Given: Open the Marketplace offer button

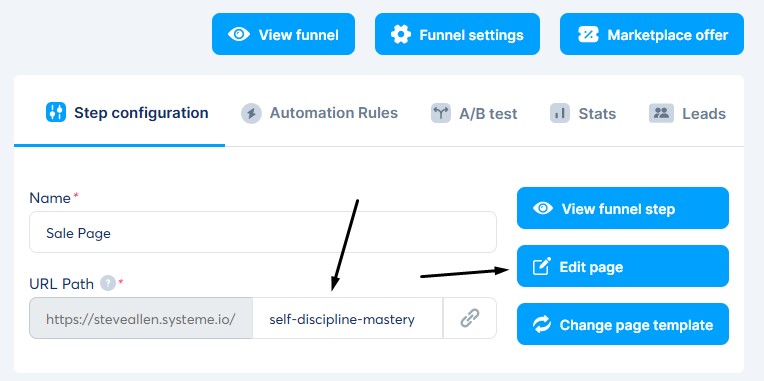Looking at the screenshot, I should [x=652, y=34].
